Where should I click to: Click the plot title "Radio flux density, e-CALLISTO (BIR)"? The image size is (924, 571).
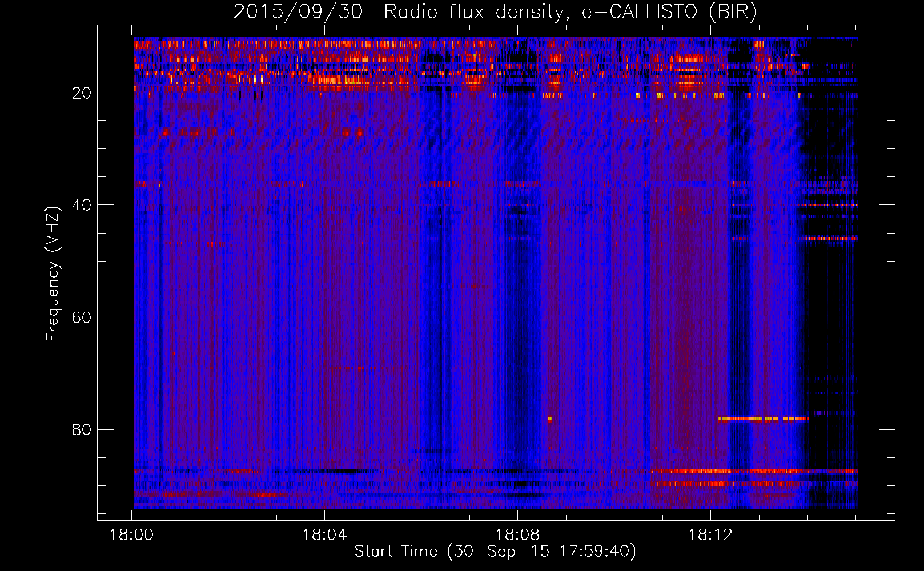coord(570,11)
